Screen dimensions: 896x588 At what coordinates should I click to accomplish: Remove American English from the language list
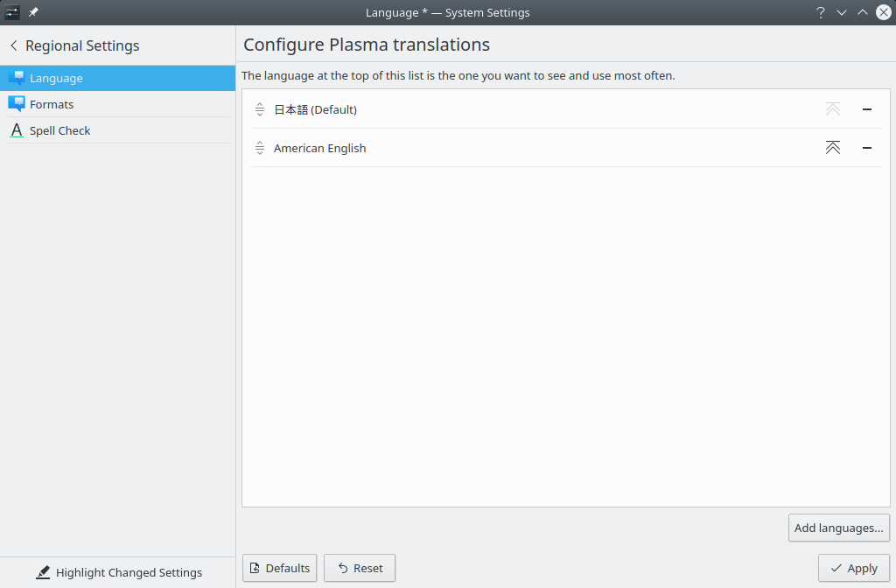(867, 148)
